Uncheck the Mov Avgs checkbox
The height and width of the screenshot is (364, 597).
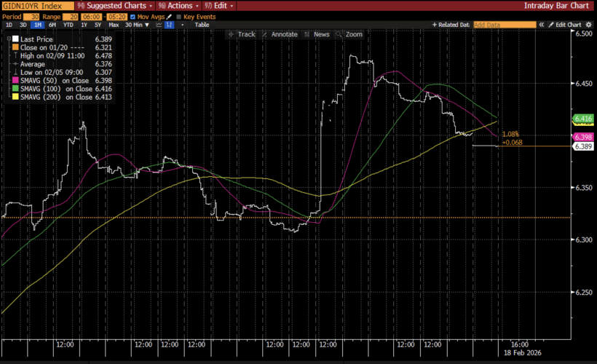click(x=133, y=15)
